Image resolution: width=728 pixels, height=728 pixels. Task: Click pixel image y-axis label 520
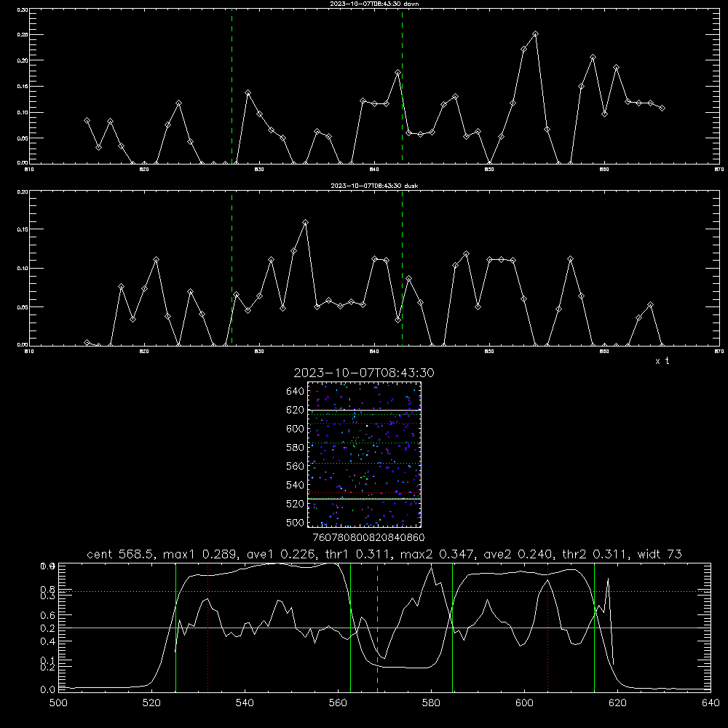click(x=296, y=504)
